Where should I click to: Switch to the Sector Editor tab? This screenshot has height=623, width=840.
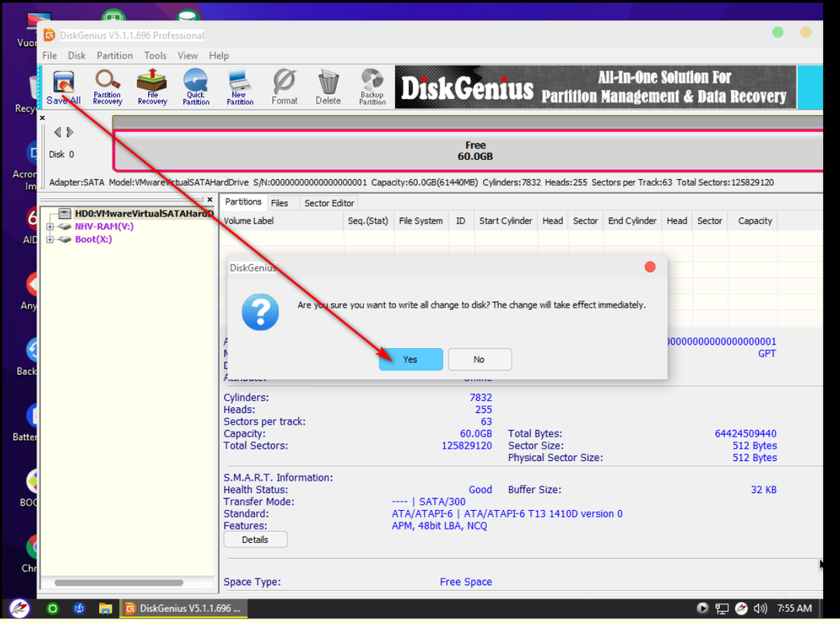click(x=329, y=202)
